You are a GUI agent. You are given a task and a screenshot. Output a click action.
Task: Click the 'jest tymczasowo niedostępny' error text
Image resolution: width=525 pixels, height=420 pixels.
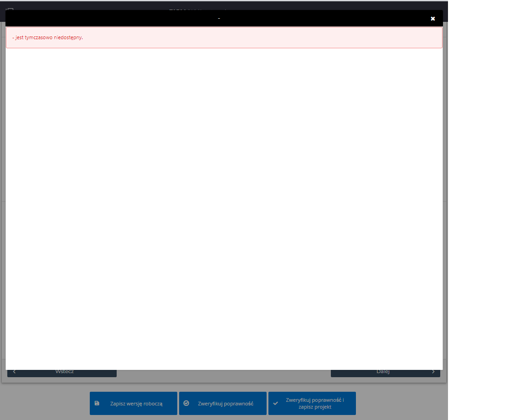point(48,37)
